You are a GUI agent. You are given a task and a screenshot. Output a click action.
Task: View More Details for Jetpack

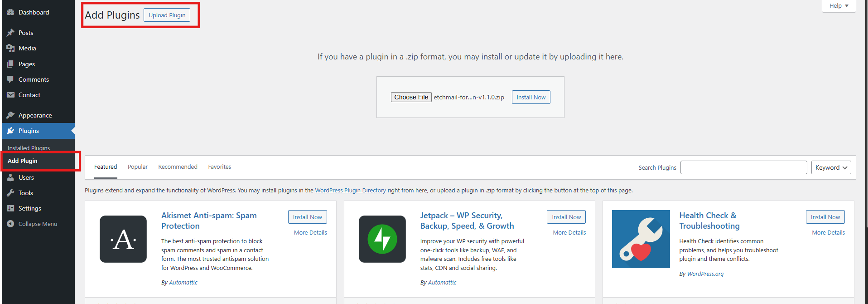(x=569, y=232)
